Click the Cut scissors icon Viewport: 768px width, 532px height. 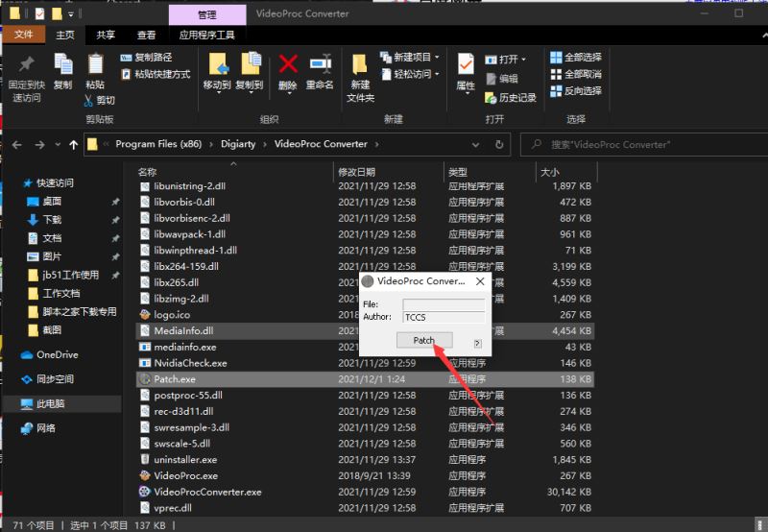point(88,101)
